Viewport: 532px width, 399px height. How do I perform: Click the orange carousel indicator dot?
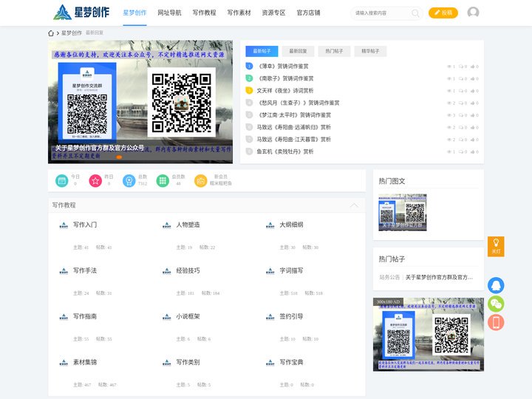[119, 157]
